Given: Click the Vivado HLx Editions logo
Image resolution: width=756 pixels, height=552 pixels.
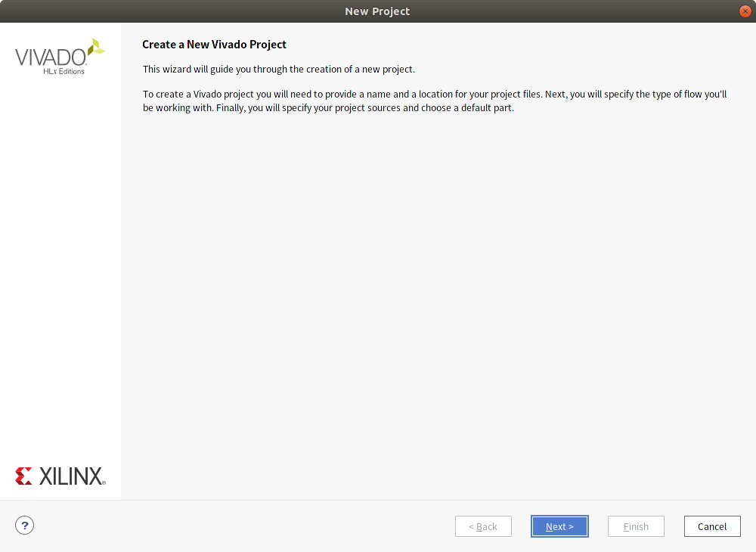Looking at the screenshot, I should (60, 57).
